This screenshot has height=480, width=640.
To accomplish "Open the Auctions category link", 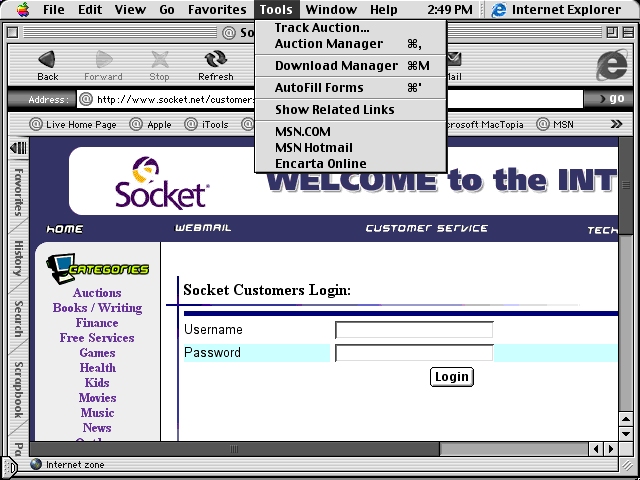I will pos(97,293).
